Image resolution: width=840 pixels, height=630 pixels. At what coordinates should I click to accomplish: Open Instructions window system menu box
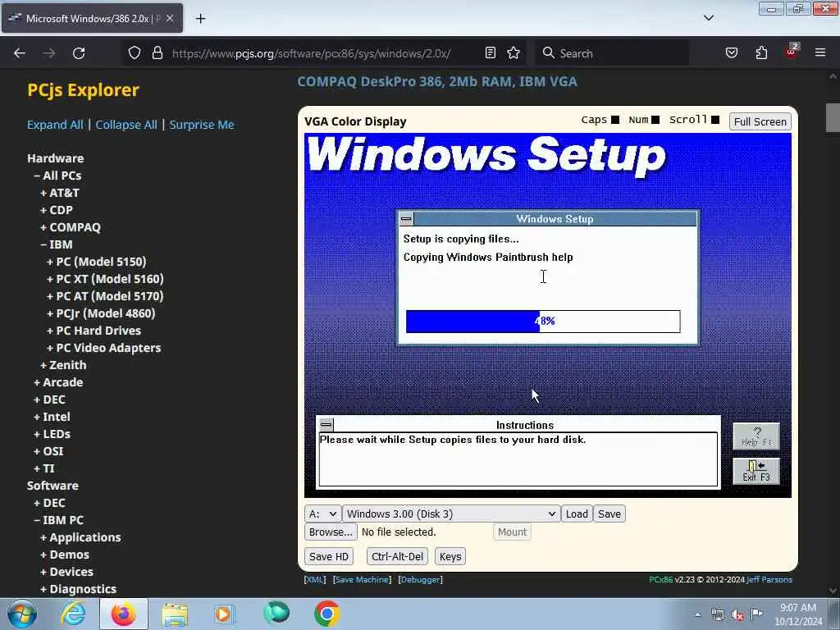point(326,425)
